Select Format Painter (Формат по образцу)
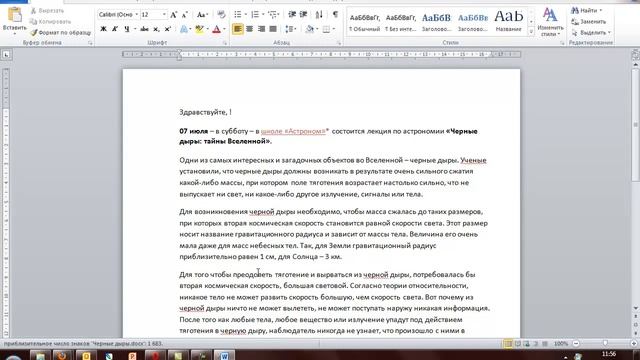The height and width of the screenshot is (360, 640). point(61,32)
